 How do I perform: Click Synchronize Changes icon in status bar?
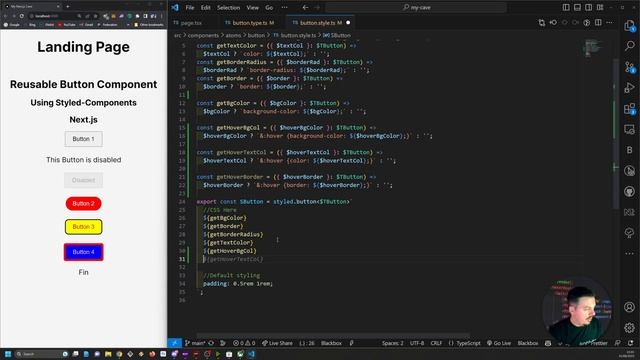[211, 343]
